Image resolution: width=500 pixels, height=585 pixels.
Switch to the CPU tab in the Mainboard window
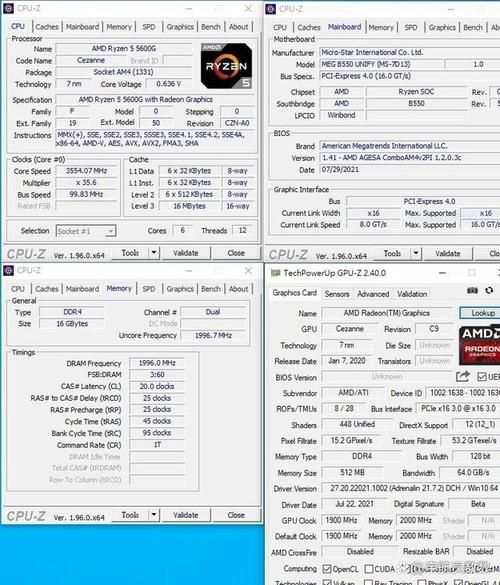click(x=280, y=28)
